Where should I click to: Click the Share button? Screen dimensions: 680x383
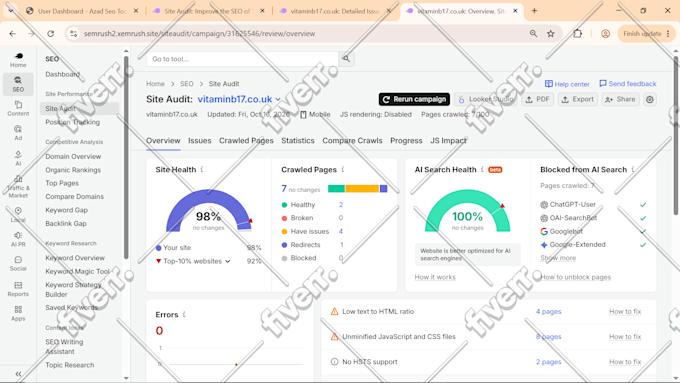[620, 99]
